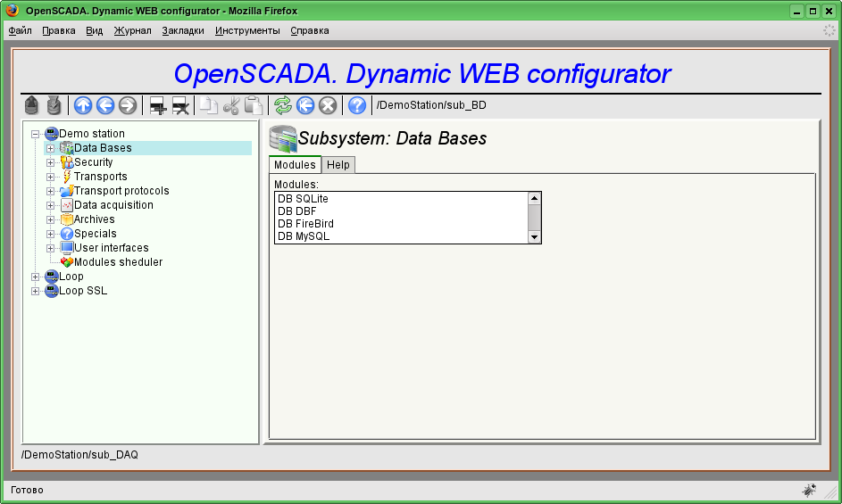The image size is (842, 504).
Task: Click the Stop gray X toolbar icon
Action: [x=328, y=105]
